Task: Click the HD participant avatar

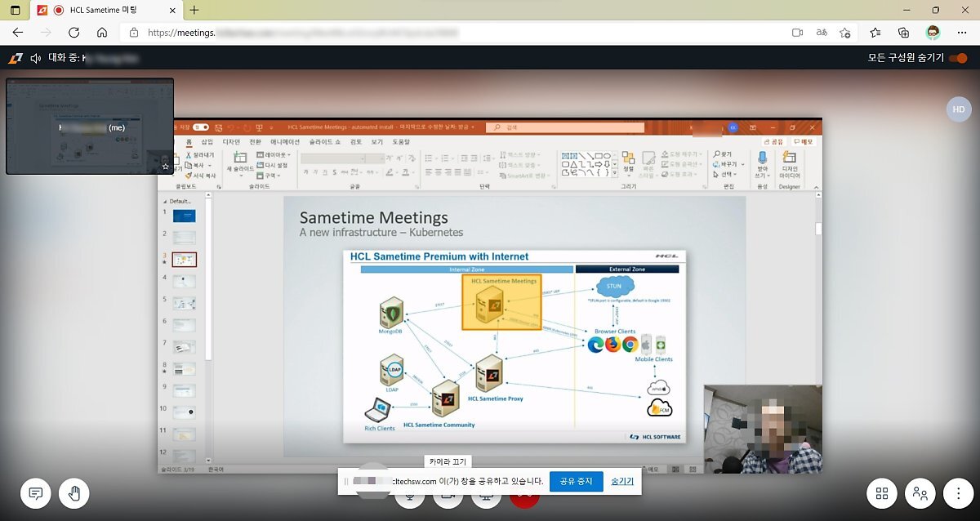Action: [959, 109]
